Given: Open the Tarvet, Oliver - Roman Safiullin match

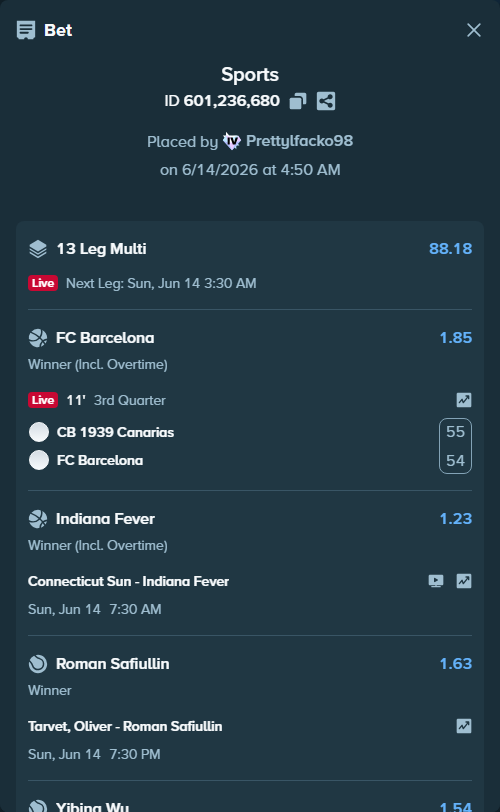Looking at the screenshot, I should (125, 726).
